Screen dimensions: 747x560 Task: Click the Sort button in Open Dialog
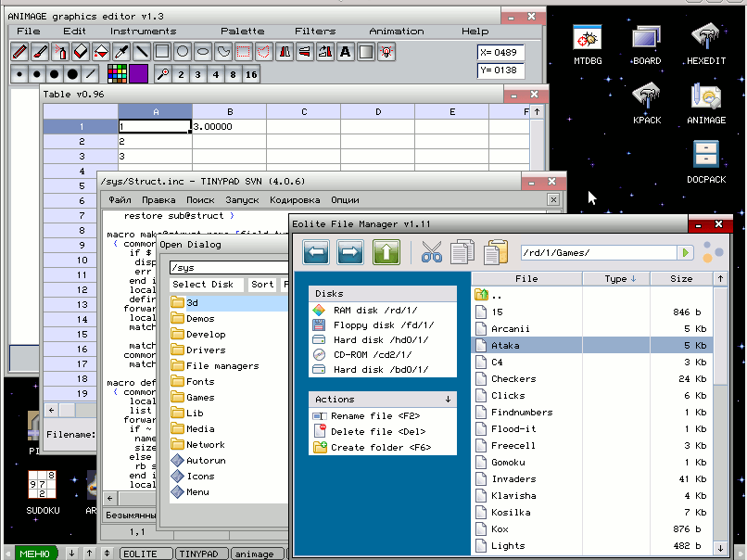coord(262,285)
